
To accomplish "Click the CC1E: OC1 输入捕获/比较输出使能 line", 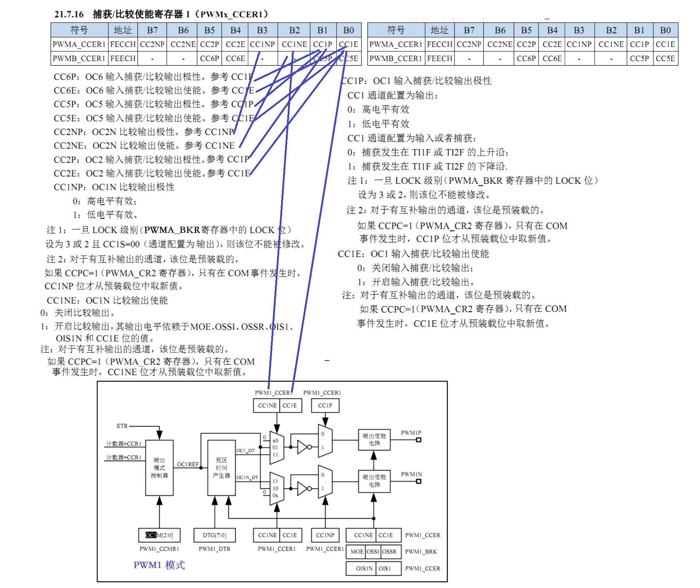I will click(413, 254).
